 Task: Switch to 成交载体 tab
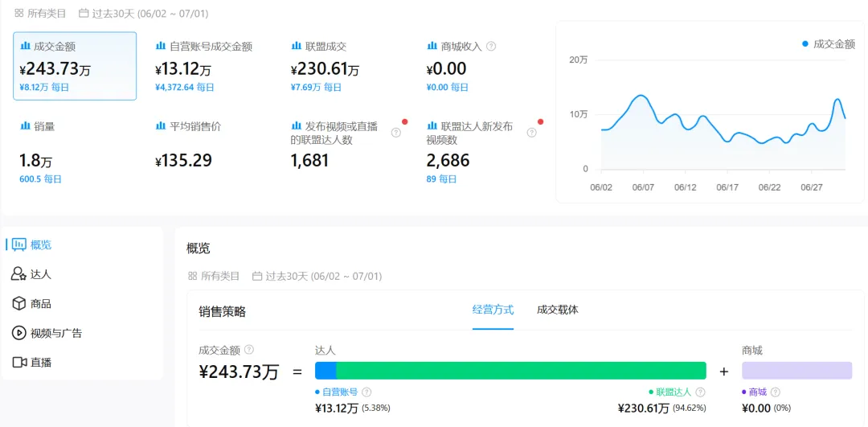pyautogui.click(x=558, y=310)
